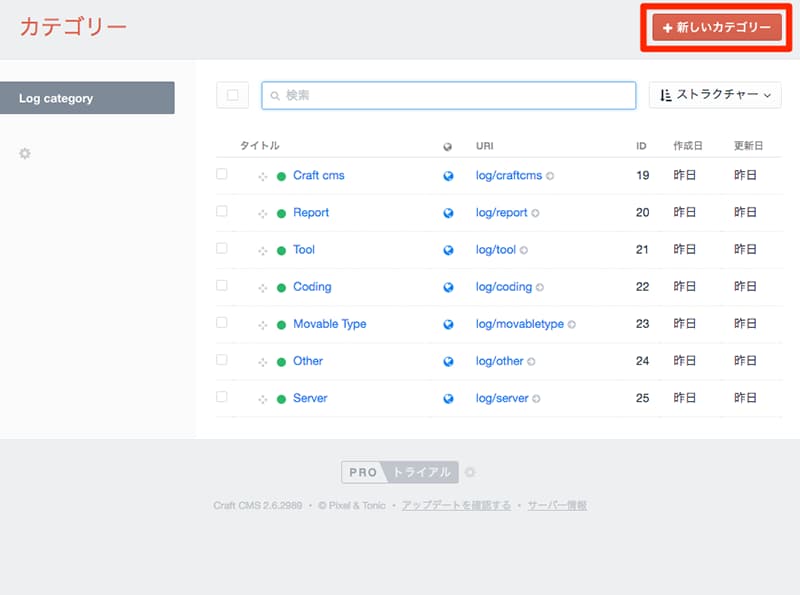Viewport: 800px width, 595px height.
Task: Click the globe icon in column header
Action: click(x=448, y=147)
